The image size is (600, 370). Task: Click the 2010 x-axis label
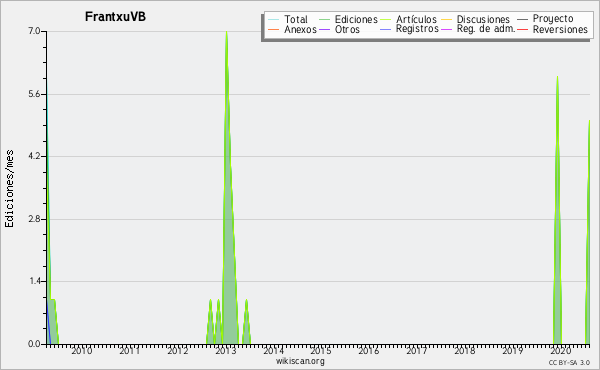tap(82, 351)
